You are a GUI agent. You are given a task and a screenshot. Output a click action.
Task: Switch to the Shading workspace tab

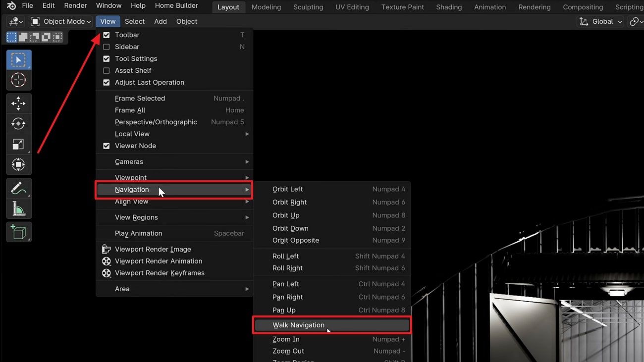point(448,7)
